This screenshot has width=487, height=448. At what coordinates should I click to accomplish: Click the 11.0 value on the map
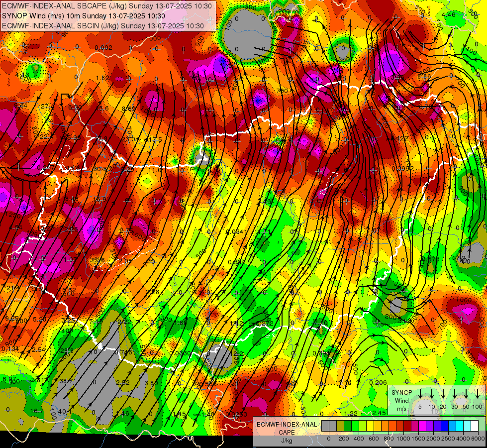[x=155, y=170]
